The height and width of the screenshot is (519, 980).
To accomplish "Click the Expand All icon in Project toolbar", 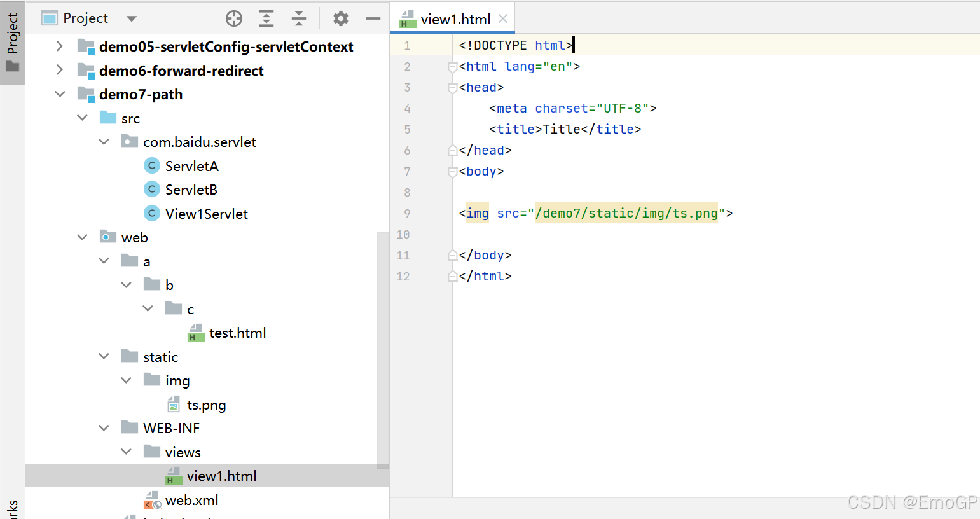I will (x=266, y=18).
